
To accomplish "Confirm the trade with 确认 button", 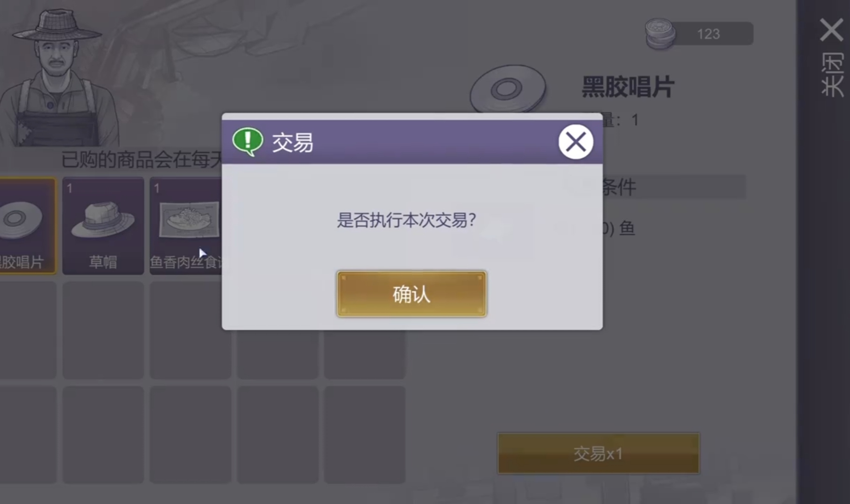I will [x=411, y=294].
